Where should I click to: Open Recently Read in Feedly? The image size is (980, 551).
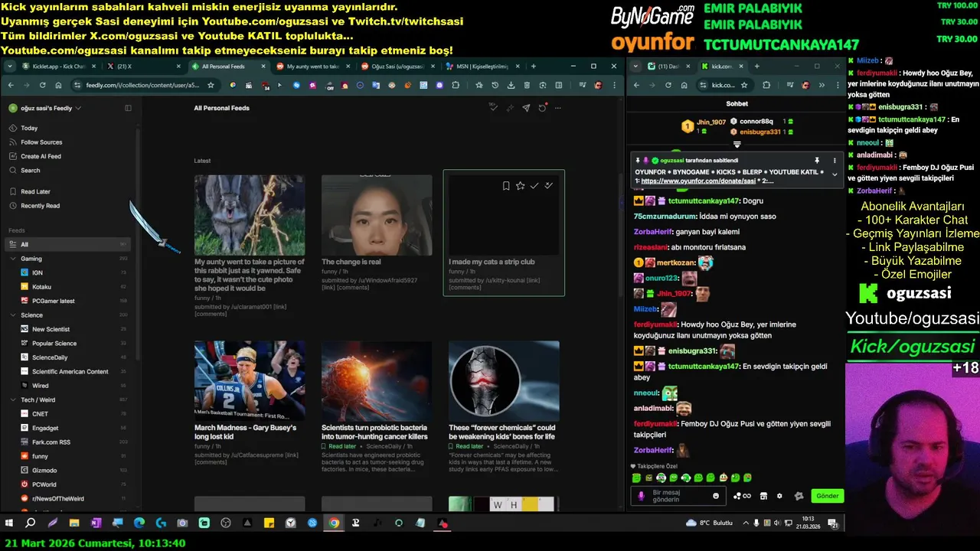coord(40,206)
